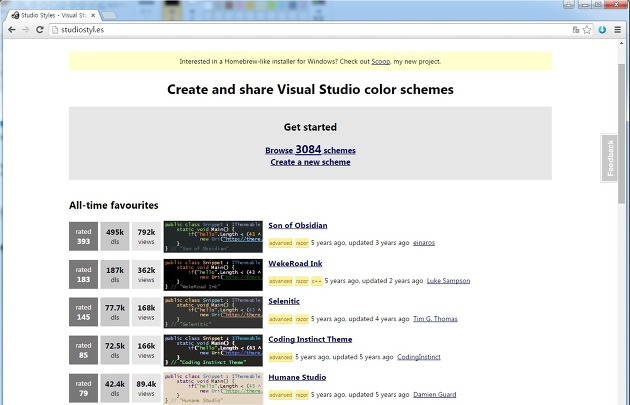630x405 pixels.
Task: Click the rated 85 box
Action: pyautogui.click(x=83, y=350)
